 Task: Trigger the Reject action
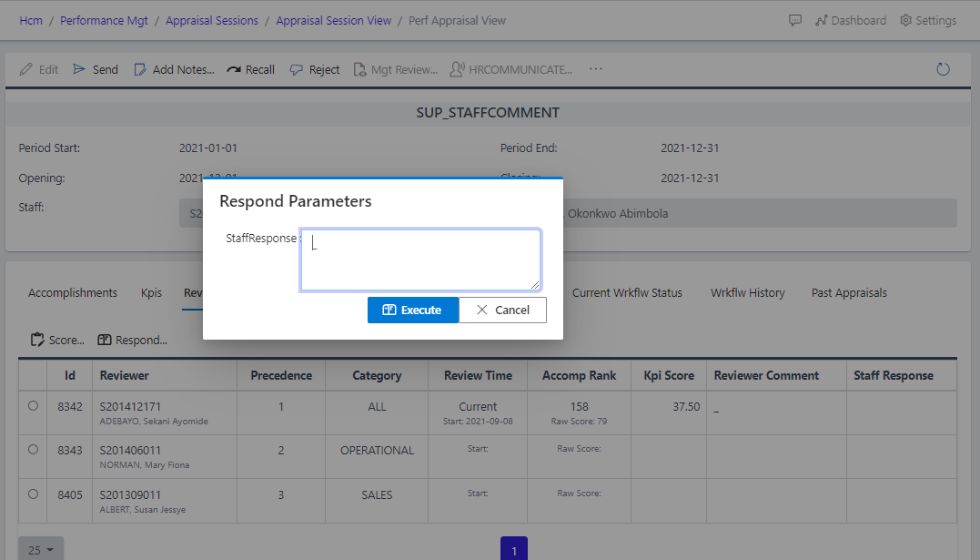(314, 68)
